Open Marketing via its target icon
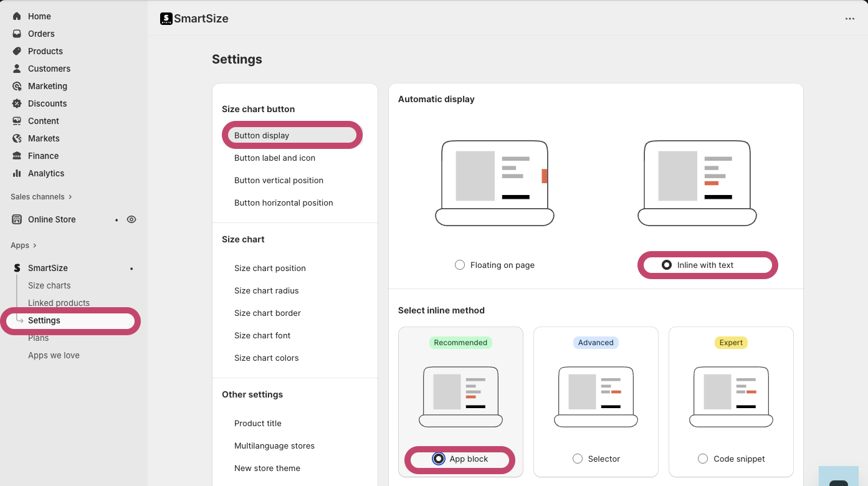The height and width of the screenshot is (486, 868). [x=17, y=86]
